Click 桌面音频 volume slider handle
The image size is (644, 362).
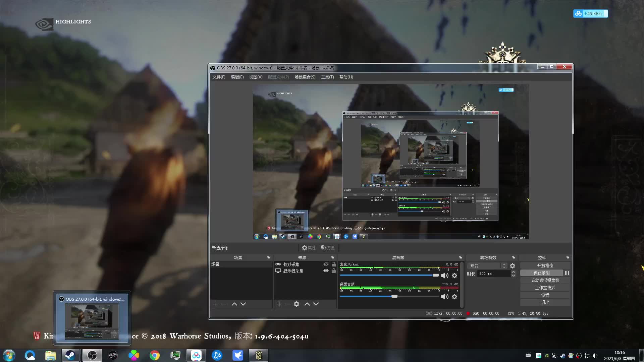click(394, 296)
